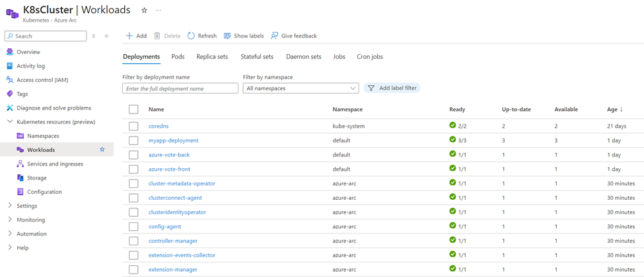Collapse Kubernetes resources (preview) section
644x277 pixels.
pyautogui.click(x=10, y=122)
